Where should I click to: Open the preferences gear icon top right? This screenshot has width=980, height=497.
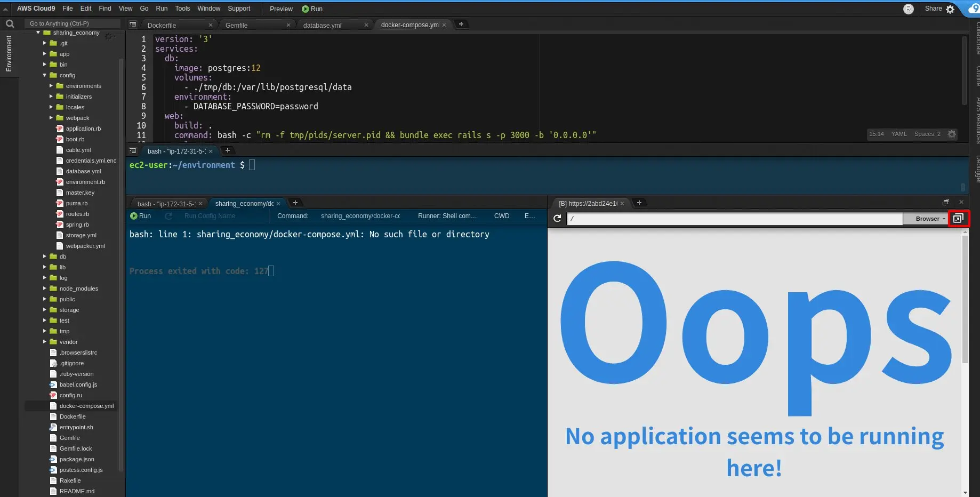[x=950, y=9]
